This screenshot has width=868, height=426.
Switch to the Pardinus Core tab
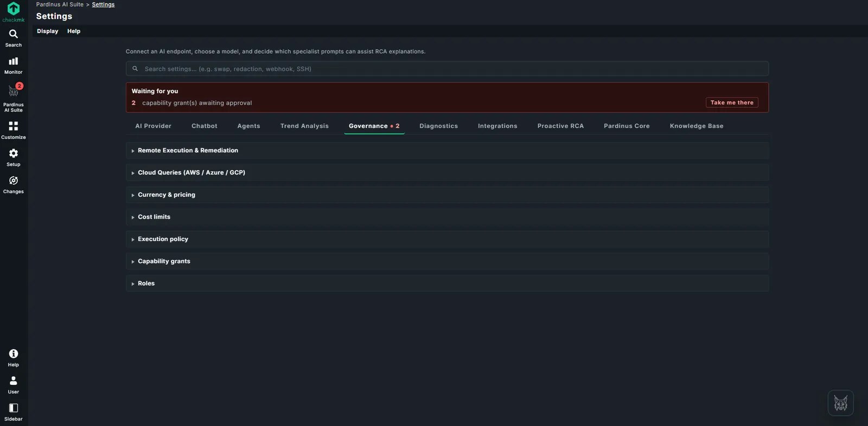tap(627, 126)
